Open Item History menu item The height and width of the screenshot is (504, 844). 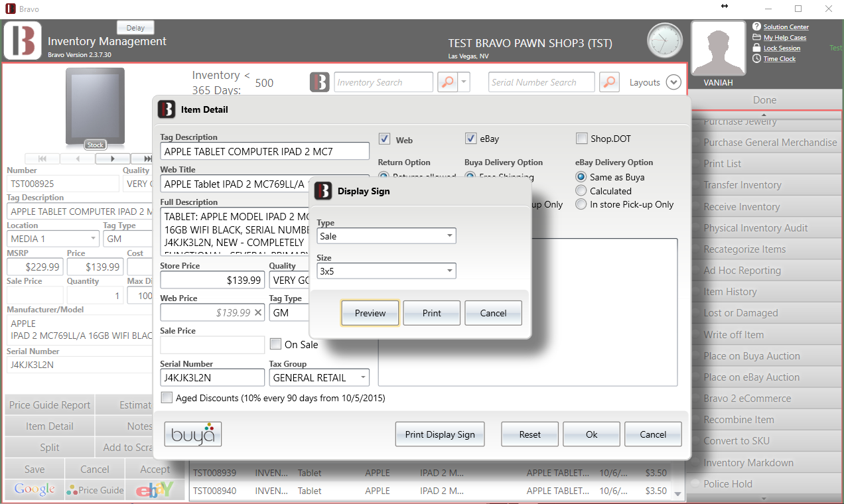[x=766, y=292]
